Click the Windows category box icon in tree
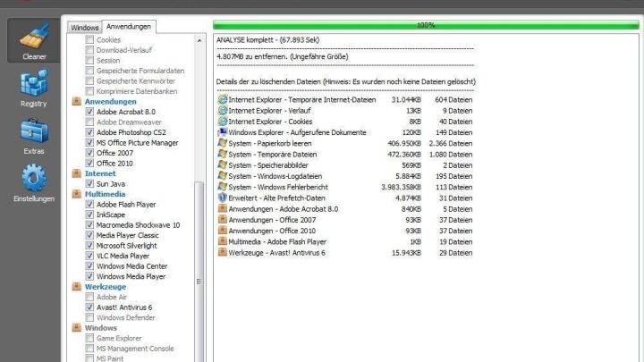This screenshot has width=644, height=362. click(x=76, y=327)
